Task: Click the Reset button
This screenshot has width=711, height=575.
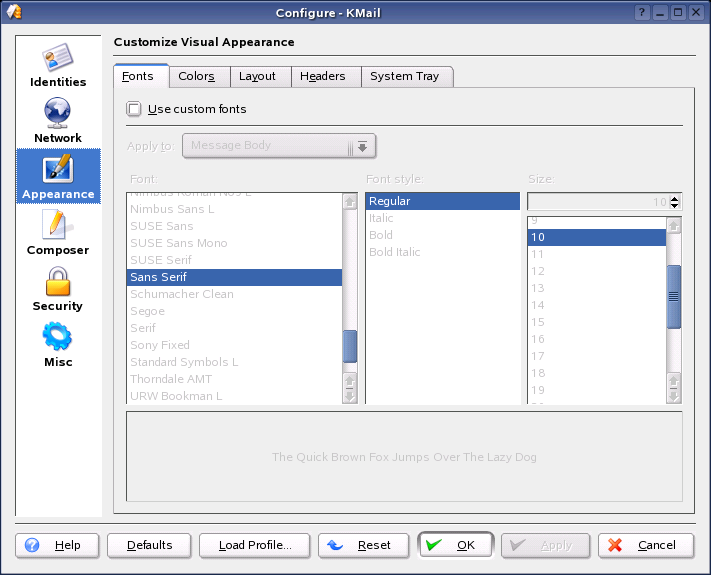Action: click(x=362, y=545)
